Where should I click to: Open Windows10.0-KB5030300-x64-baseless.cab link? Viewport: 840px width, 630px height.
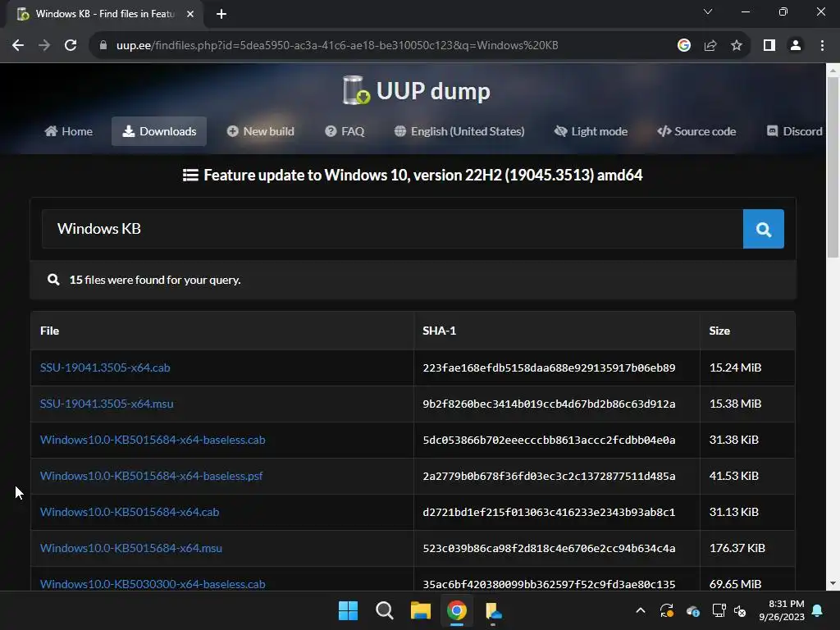coord(153,584)
